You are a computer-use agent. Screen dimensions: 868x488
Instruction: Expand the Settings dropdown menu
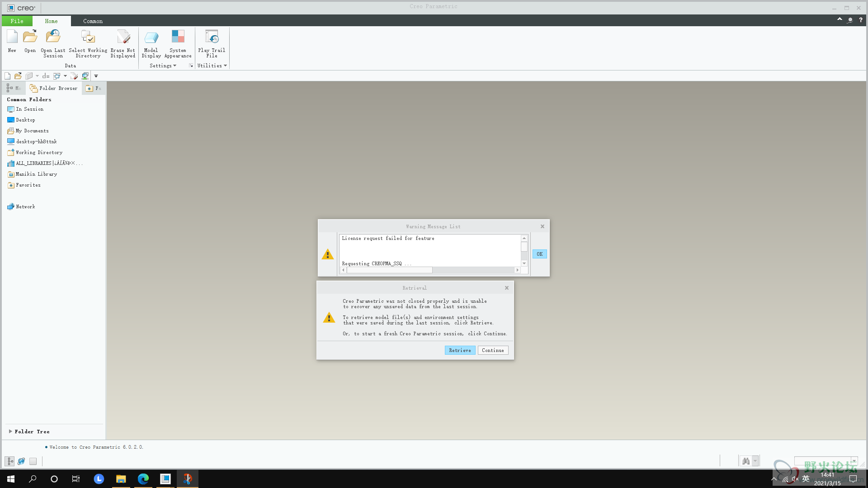(x=164, y=66)
